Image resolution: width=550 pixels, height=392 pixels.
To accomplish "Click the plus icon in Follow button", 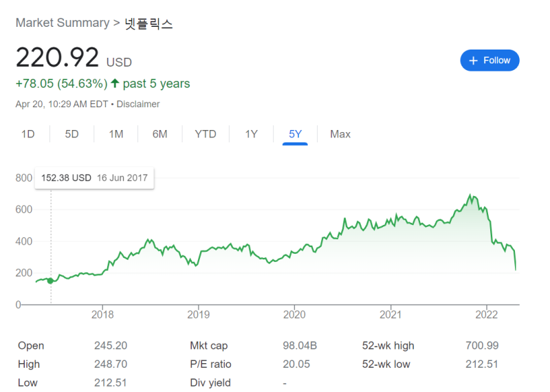I will (x=474, y=61).
